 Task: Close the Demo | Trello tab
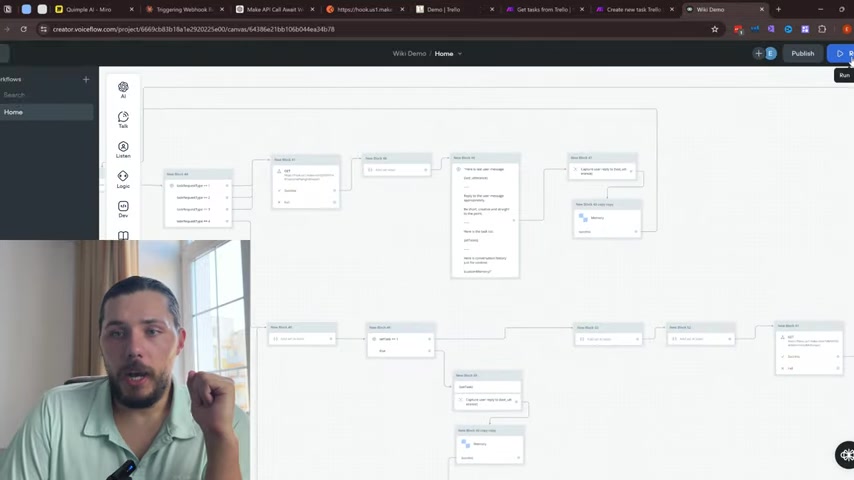(492, 9)
